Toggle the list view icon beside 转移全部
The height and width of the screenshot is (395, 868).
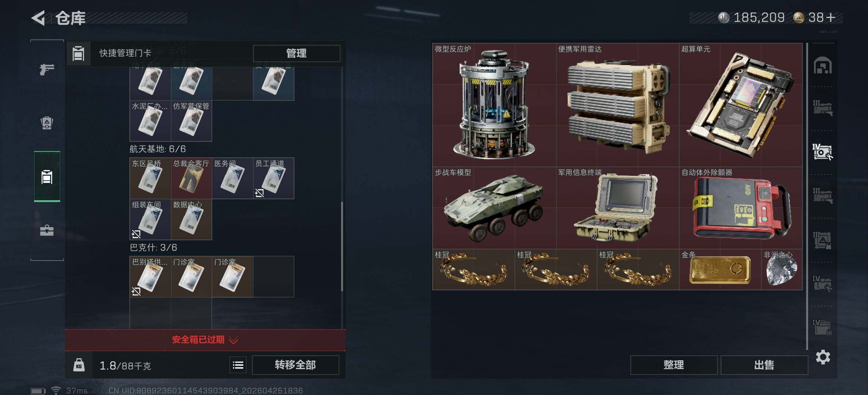(238, 365)
